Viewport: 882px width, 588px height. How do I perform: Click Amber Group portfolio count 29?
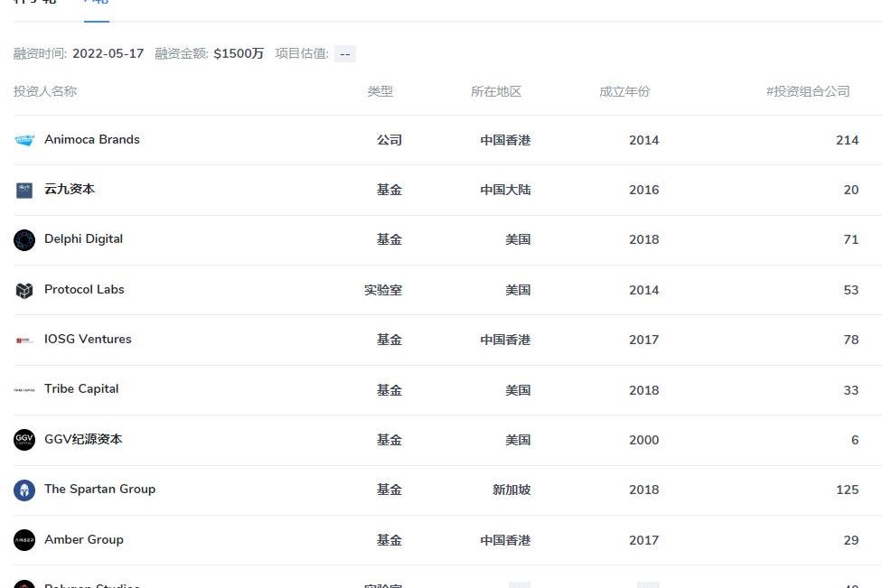851,540
